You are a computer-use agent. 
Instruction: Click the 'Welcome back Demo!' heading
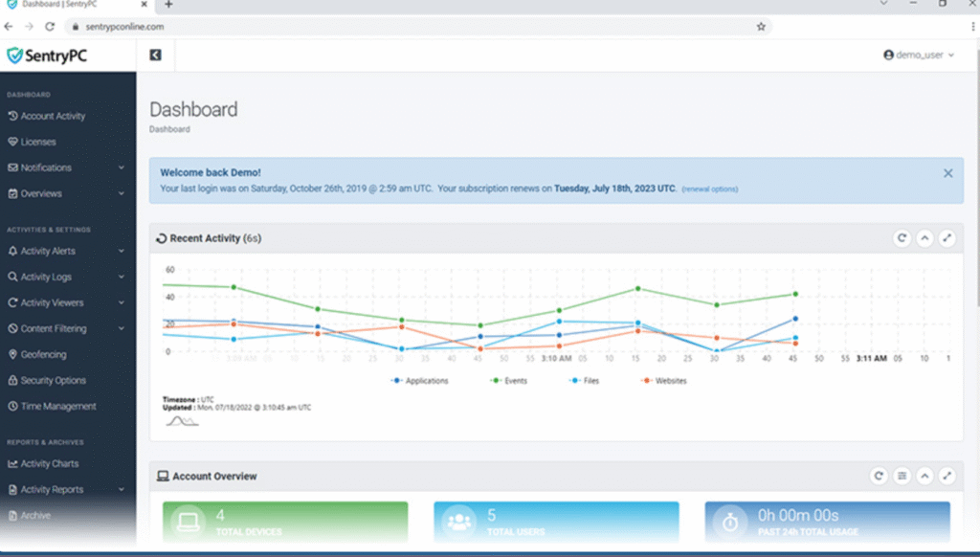(211, 172)
